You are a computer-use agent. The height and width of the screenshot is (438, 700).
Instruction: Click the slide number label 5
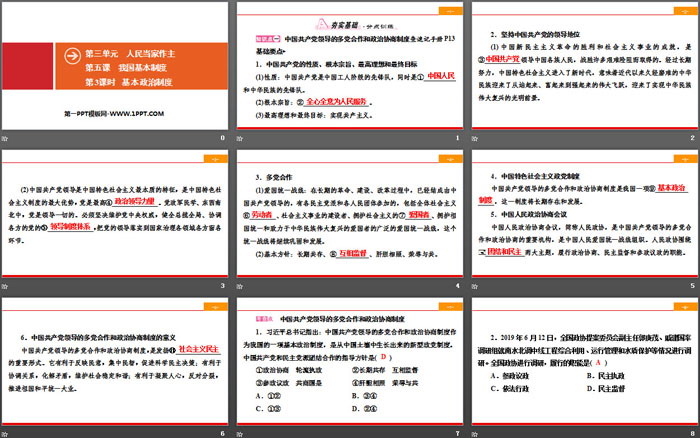[x=692, y=286]
